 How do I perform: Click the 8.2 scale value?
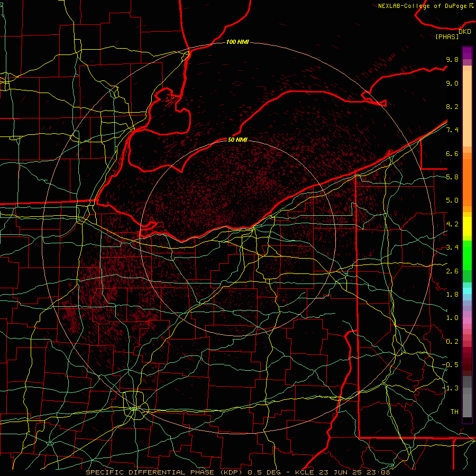[x=452, y=106]
